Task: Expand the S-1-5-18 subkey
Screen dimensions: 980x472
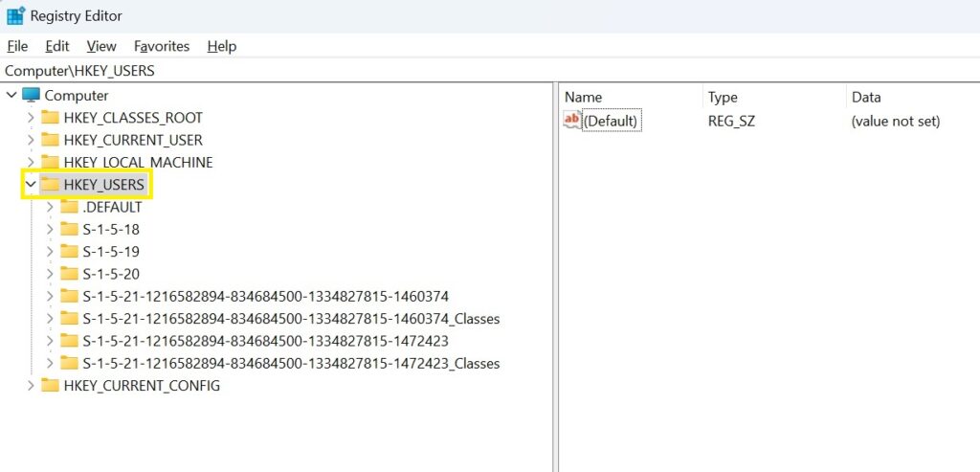Action: 50,230
